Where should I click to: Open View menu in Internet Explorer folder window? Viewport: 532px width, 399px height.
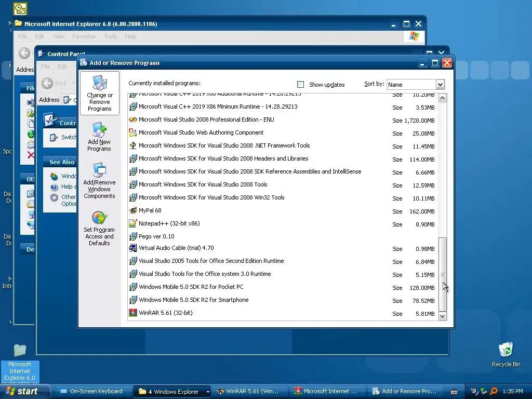58,36
